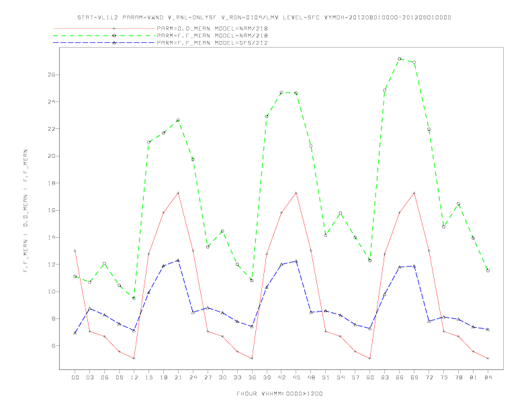Click green circle data point at hour 42
Image resolution: width=532 pixels, height=411 pixels.
pyautogui.click(x=281, y=92)
